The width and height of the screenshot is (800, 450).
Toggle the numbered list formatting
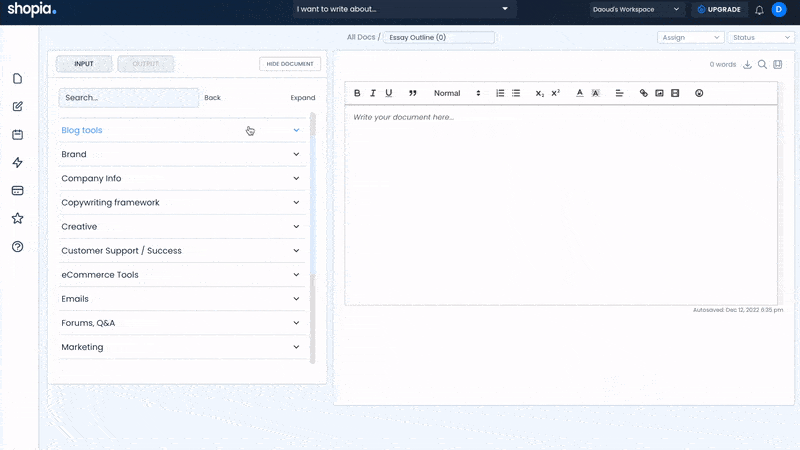pos(500,93)
